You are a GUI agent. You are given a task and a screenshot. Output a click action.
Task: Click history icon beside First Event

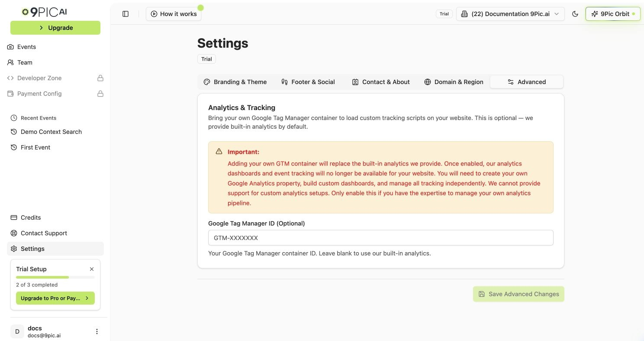14,147
